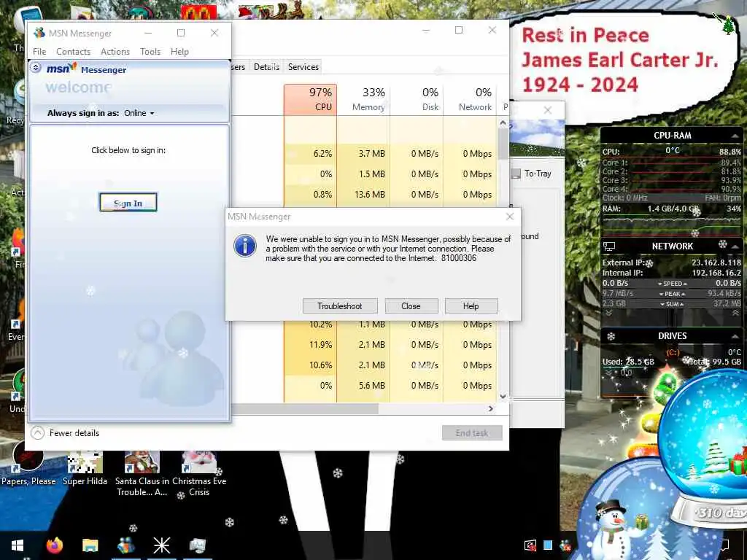Sort by CPU column in Task Manager

point(310,99)
